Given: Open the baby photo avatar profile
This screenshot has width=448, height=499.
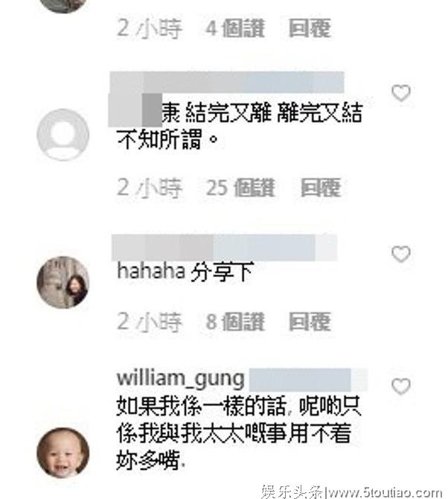Looking at the screenshot, I should point(63,453).
